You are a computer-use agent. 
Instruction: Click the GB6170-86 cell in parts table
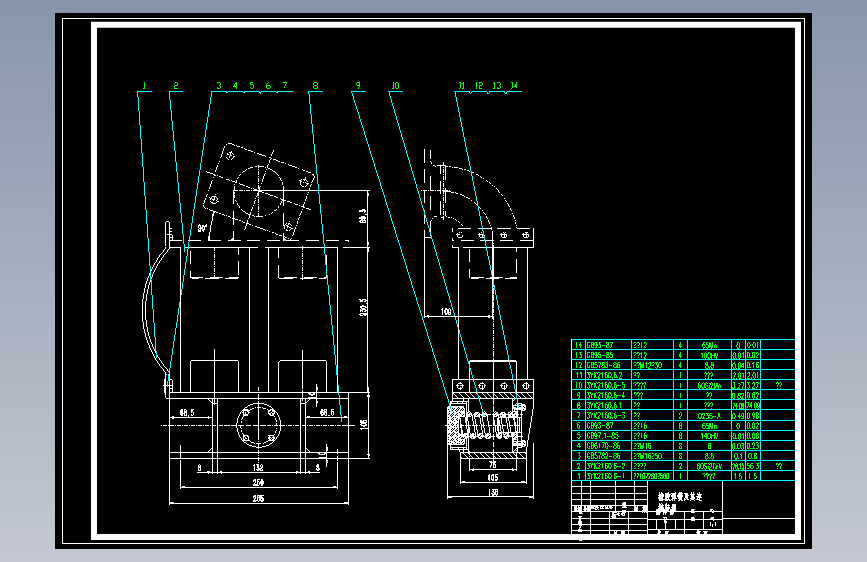pos(608,446)
